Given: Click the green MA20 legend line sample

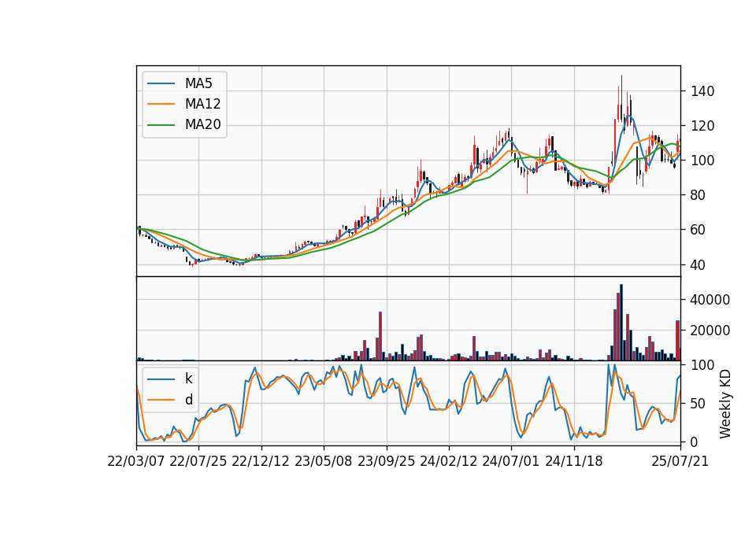Looking at the screenshot, I should [161, 125].
